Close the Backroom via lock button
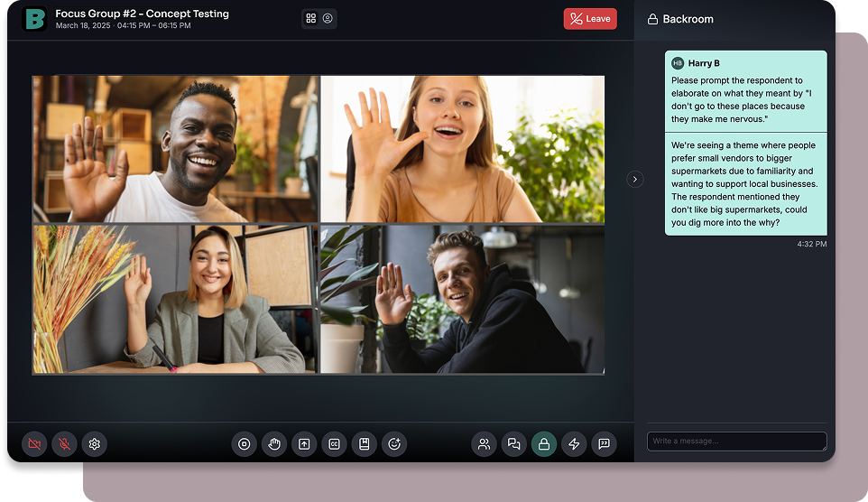This screenshot has height=502, width=868. pyautogui.click(x=543, y=443)
